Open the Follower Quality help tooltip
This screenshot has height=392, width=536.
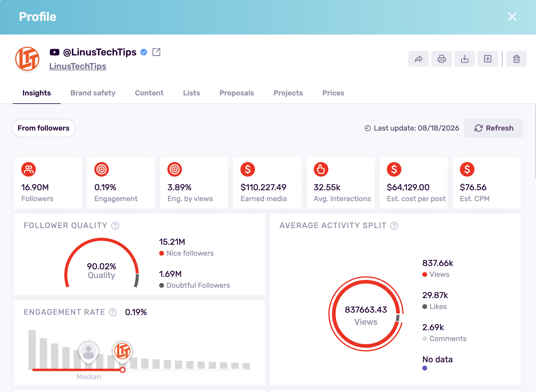[115, 226]
